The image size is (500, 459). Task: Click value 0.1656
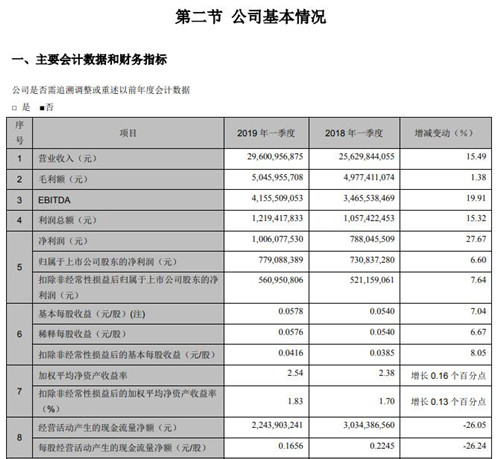291,446
